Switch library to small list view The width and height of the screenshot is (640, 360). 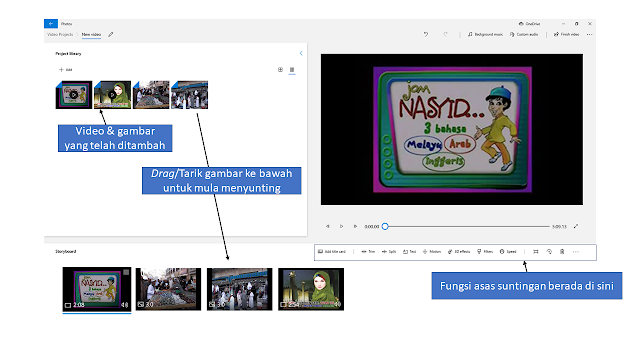point(292,70)
